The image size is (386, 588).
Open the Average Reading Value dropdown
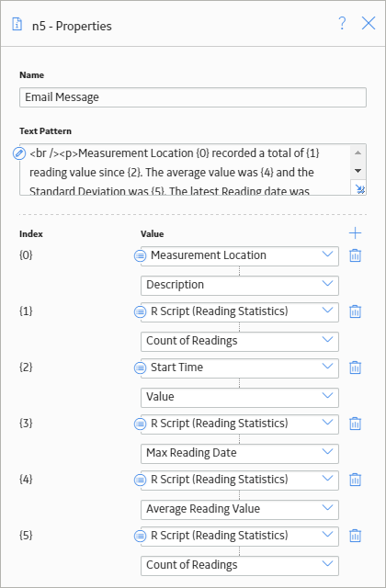240,509
